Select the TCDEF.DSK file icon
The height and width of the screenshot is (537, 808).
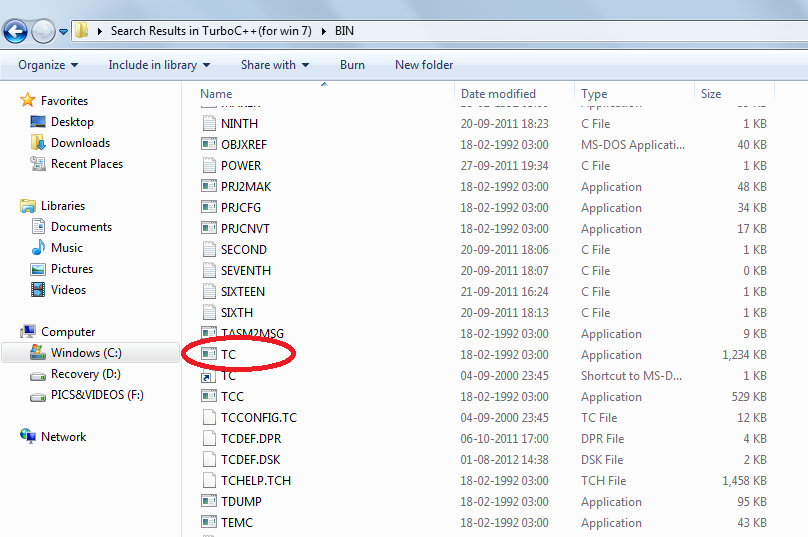[209, 459]
